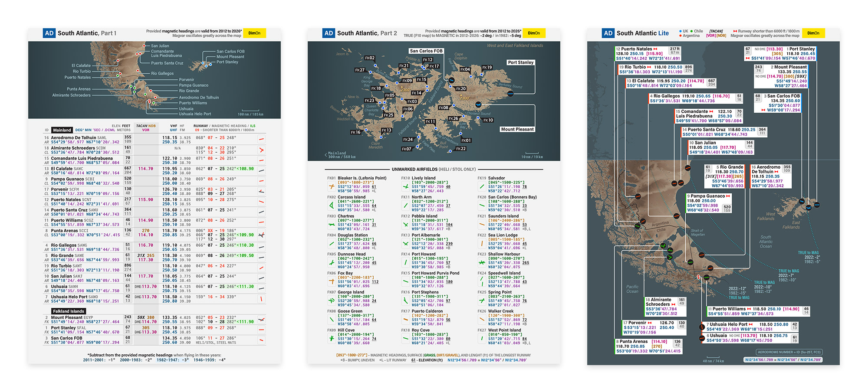The image size is (868, 392).
Task: Click San Julian label on Part 1 map
Action: (160, 46)
